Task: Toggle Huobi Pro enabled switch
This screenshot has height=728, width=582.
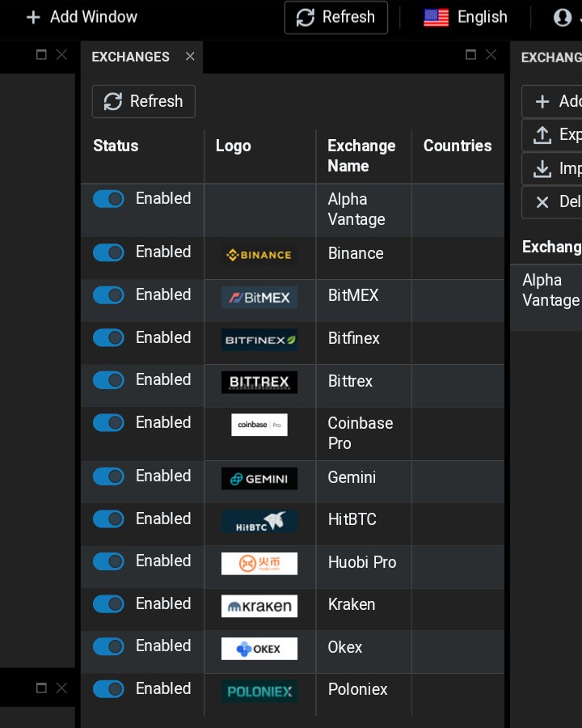Action: (108, 561)
